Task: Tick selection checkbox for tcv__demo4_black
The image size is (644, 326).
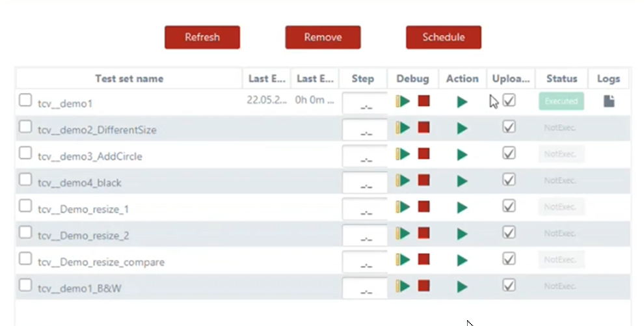Action: [x=25, y=180]
